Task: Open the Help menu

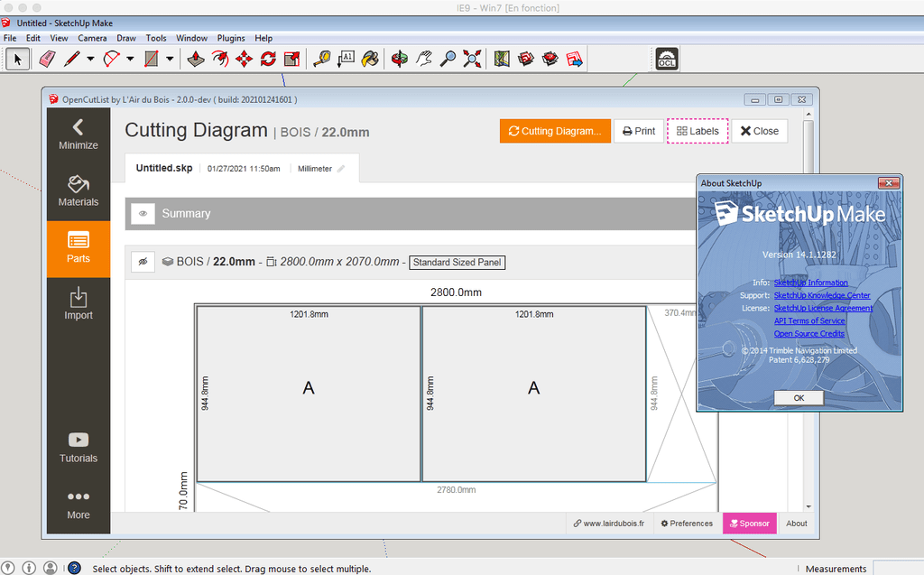Action: point(263,38)
